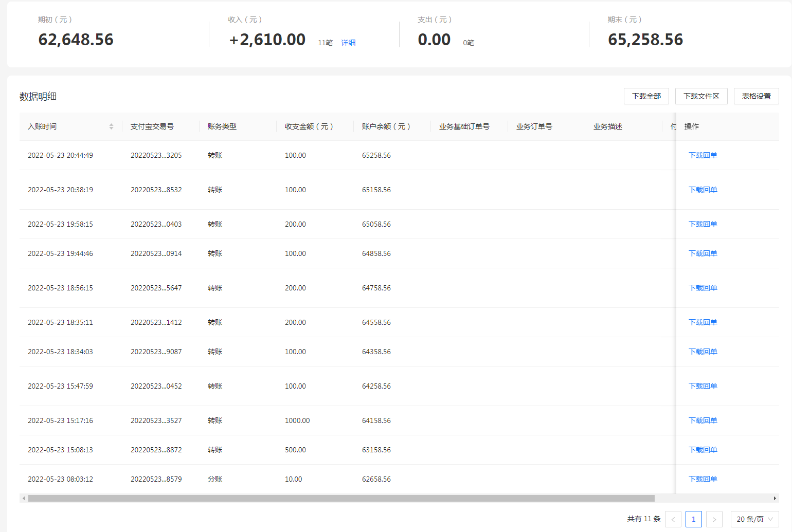Open the 详细 link beside income count
The height and width of the screenshot is (532, 792).
tap(348, 43)
